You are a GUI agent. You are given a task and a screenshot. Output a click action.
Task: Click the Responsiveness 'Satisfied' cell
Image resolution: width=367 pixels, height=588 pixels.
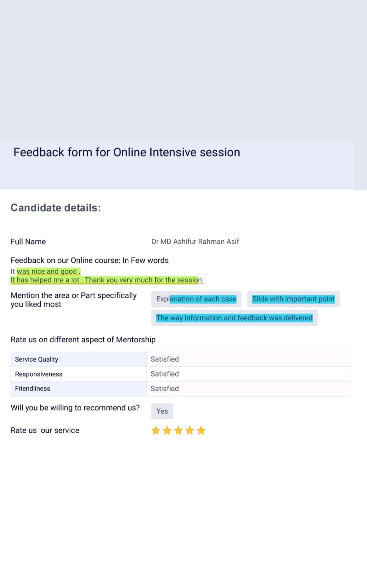(248, 374)
